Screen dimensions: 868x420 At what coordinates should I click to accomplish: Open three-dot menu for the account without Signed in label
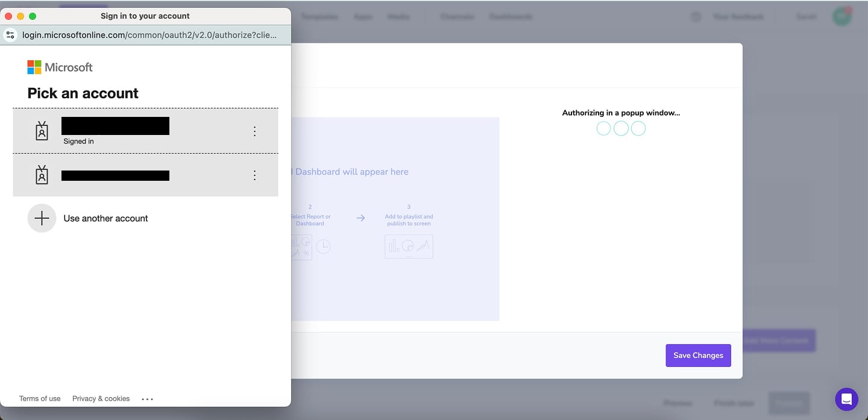point(254,175)
